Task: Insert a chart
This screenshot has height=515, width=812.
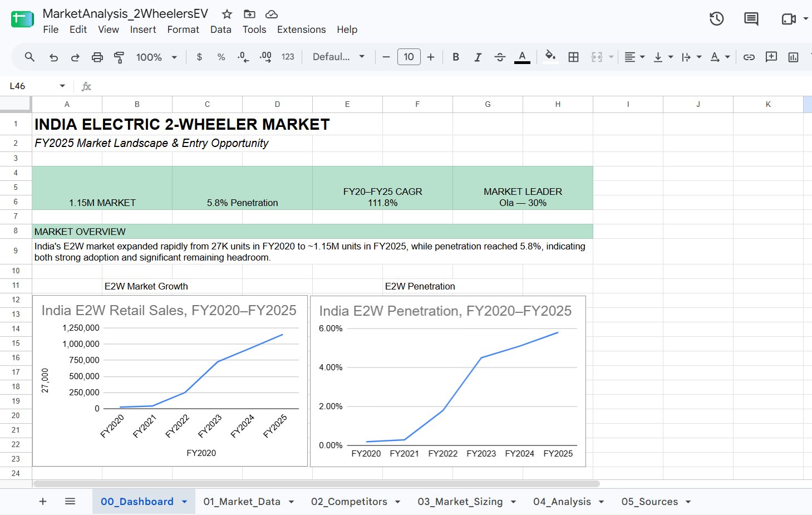Action: pyautogui.click(x=794, y=57)
